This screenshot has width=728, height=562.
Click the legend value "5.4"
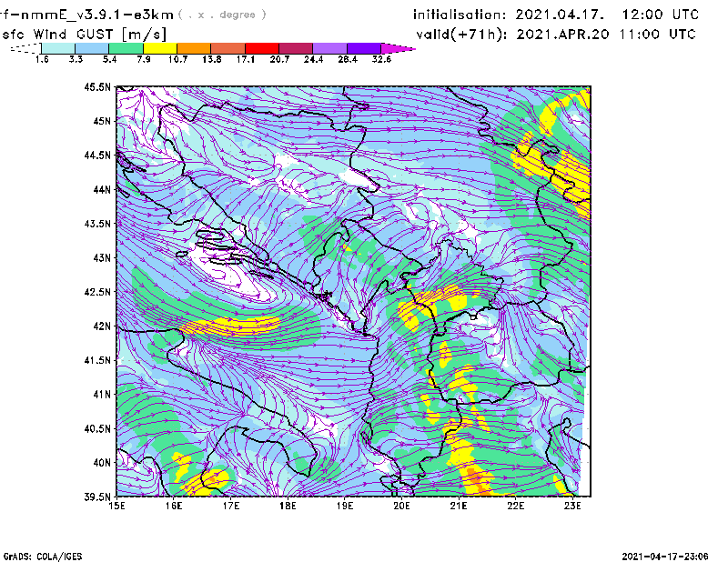pos(109,59)
